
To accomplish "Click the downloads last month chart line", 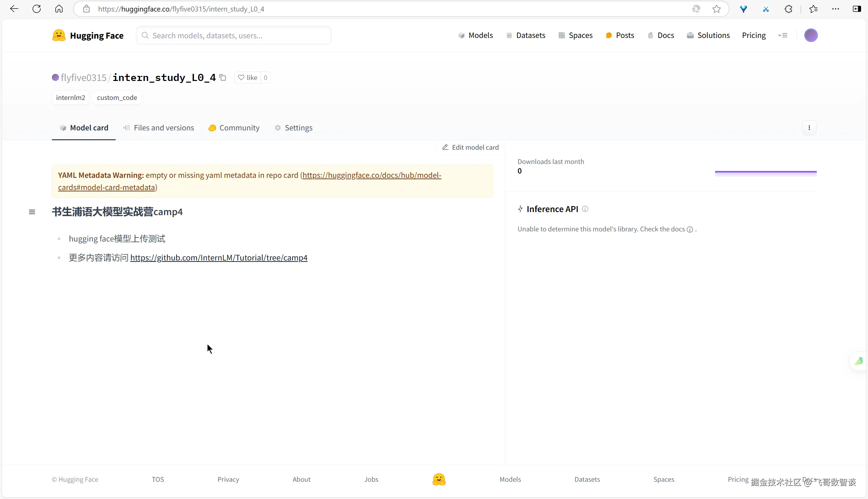I will [766, 172].
